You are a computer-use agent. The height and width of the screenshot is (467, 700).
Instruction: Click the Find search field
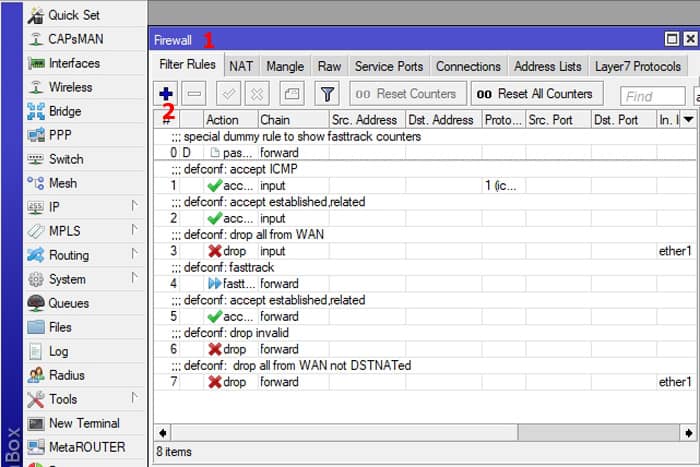653,96
